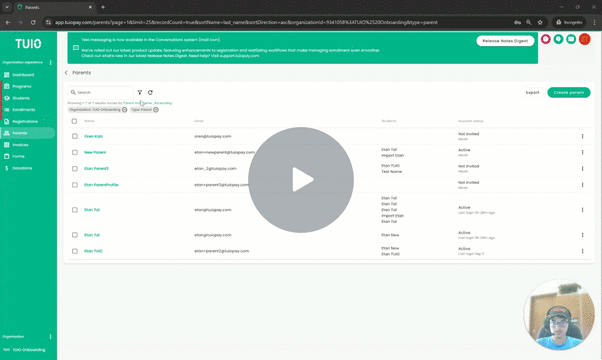
Task: Open Organization kebab menu at sidebar bottom
Action: coord(50,337)
